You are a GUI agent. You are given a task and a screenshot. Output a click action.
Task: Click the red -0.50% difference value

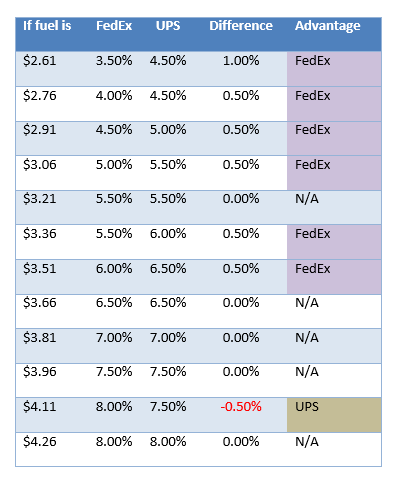point(241,407)
